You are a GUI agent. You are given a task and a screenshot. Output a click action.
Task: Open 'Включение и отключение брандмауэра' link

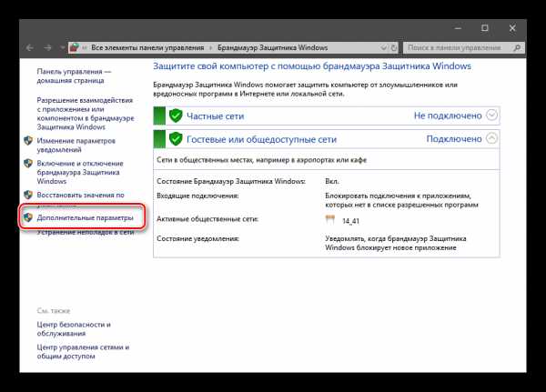[80, 172]
